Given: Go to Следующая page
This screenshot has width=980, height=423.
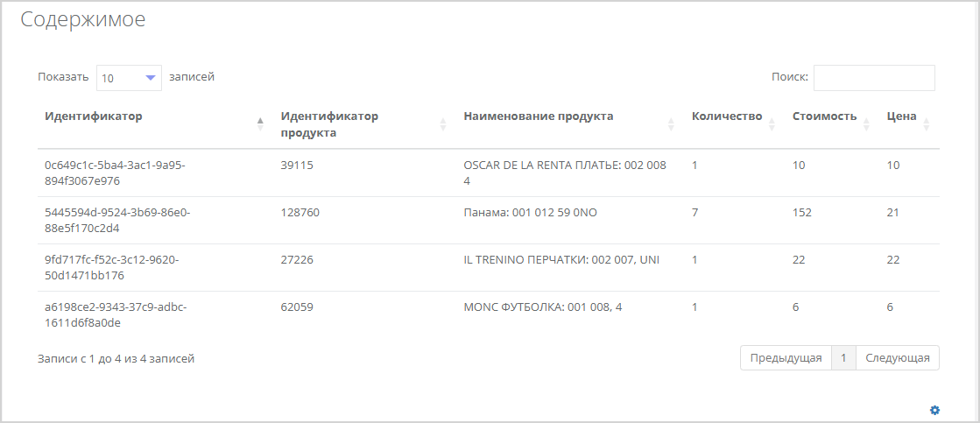Looking at the screenshot, I should (x=898, y=358).
